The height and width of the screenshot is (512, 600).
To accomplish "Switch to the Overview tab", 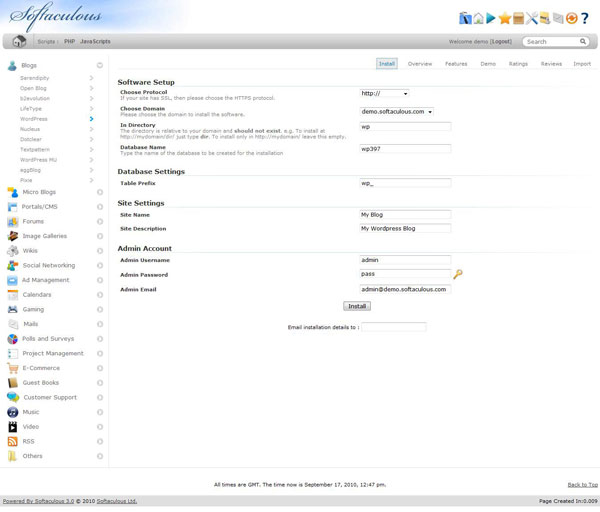I will (420, 64).
